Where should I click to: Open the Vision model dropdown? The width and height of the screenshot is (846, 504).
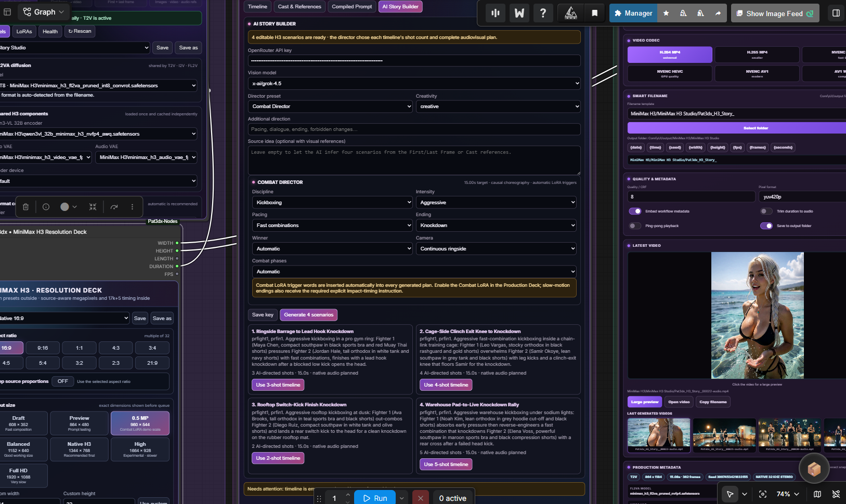pos(414,83)
